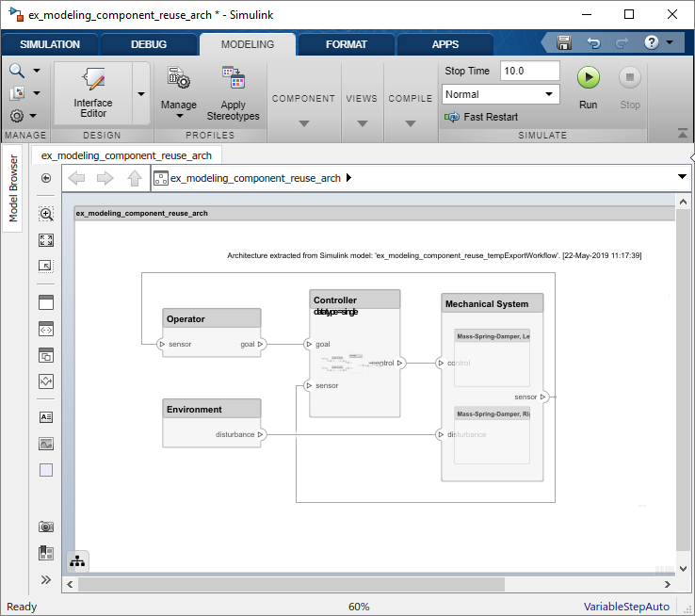Expand the Model Settings dropdown arrow
The width and height of the screenshot is (695, 616).
point(34,116)
